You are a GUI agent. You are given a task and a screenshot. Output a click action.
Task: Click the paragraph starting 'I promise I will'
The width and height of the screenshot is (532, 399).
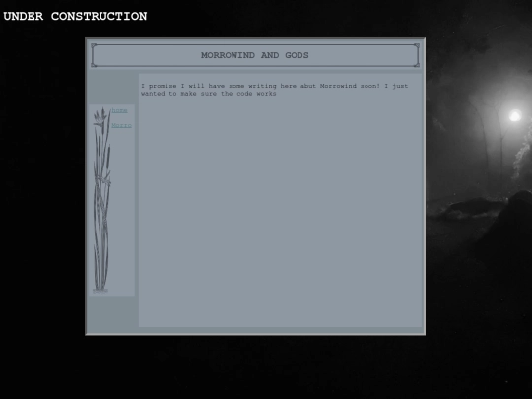pyautogui.click(x=274, y=90)
